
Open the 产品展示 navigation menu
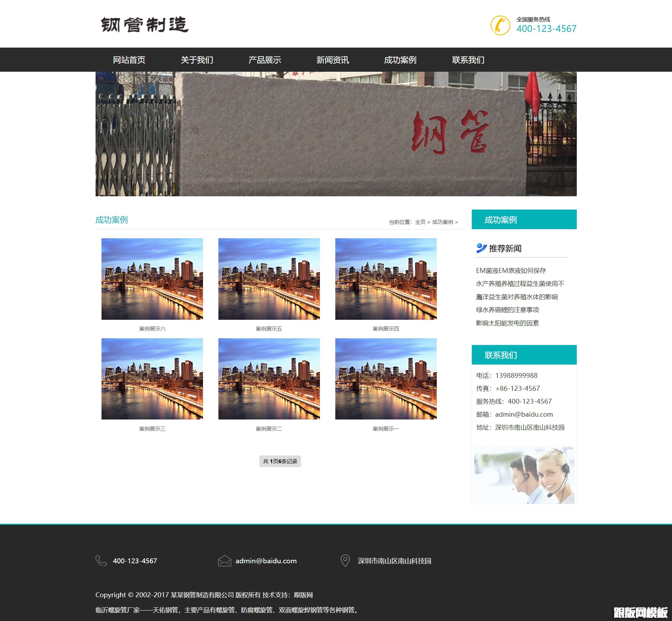pos(265,60)
